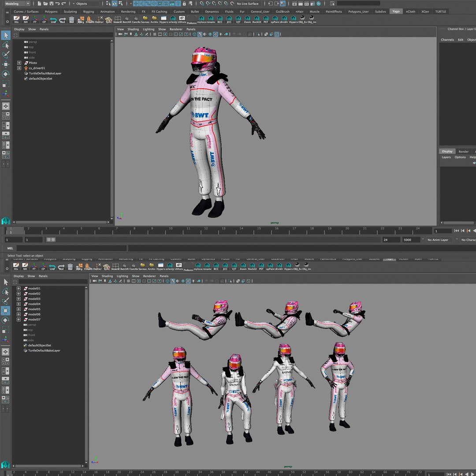Image resolution: width=476 pixels, height=476 pixels.
Task: Click the 'His' shelf button in top window
Action: click(16, 19)
